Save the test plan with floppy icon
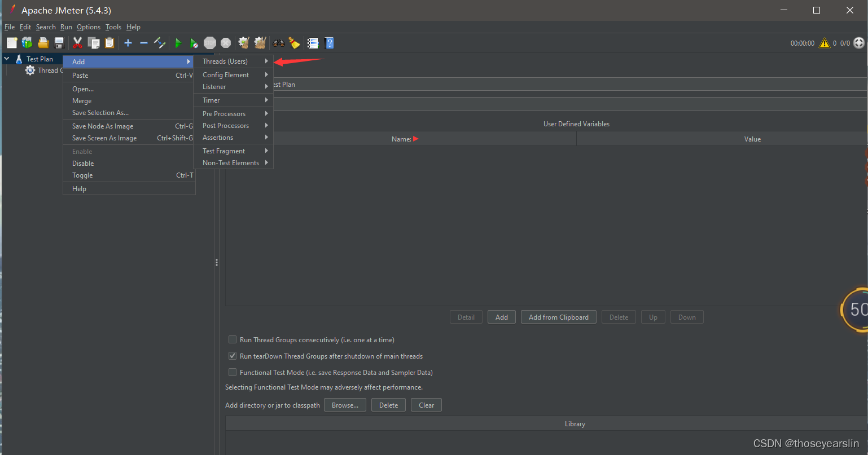This screenshot has height=455, width=868. [59, 43]
